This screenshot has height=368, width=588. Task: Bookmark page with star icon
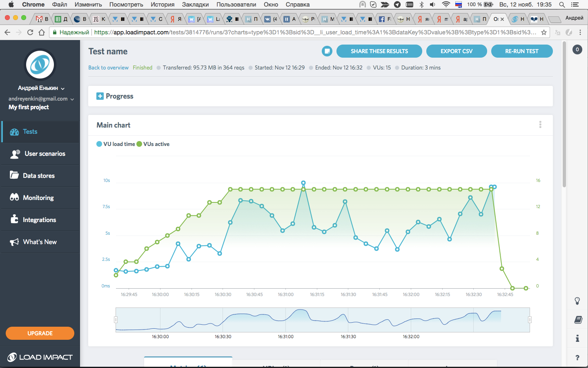click(544, 32)
